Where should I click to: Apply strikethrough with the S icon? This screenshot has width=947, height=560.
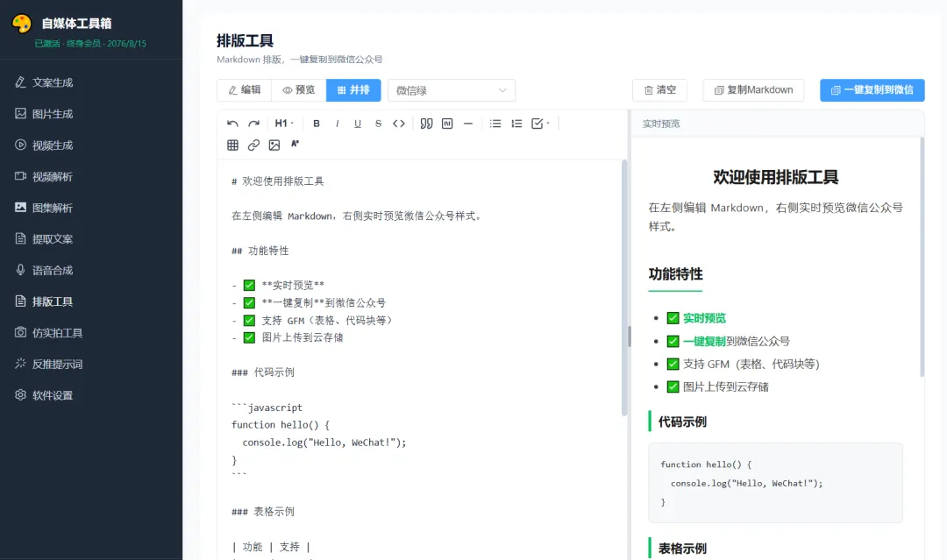[x=378, y=124]
